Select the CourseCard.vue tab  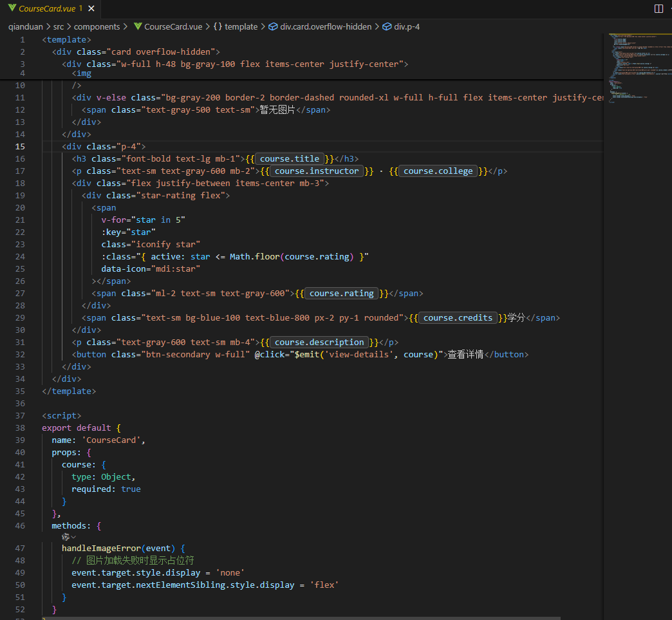pyautogui.click(x=51, y=8)
